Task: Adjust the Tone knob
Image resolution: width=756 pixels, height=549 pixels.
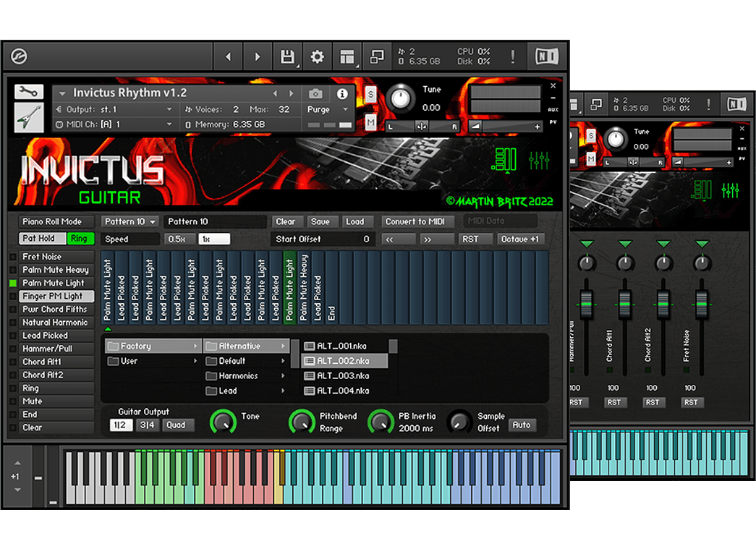Action: pos(224,422)
